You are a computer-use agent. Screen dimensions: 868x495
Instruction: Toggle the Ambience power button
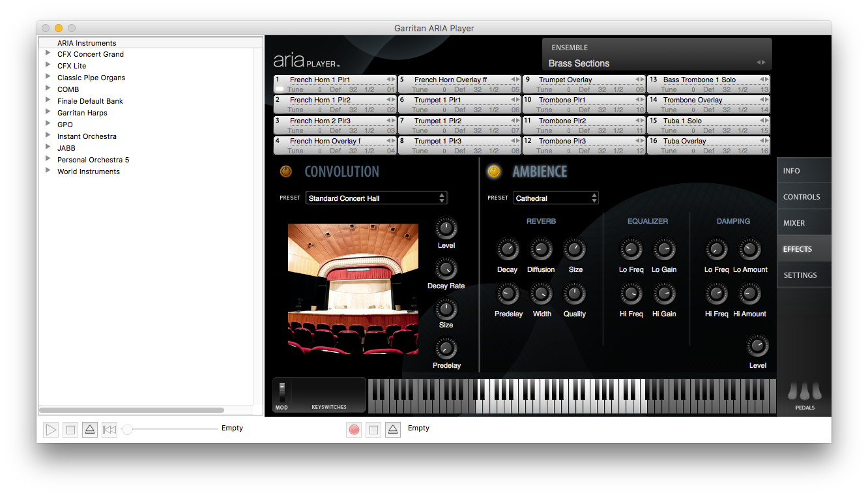(494, 172)
